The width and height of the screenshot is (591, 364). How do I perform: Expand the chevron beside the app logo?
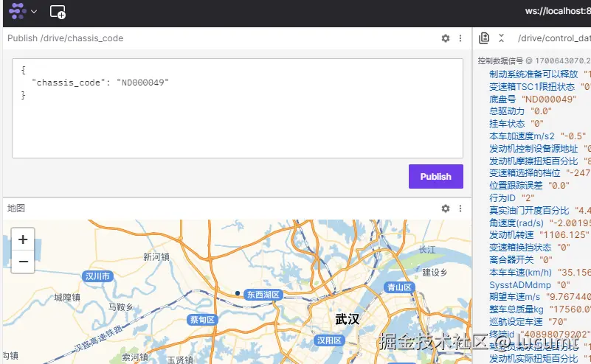(x=34, y=12)
